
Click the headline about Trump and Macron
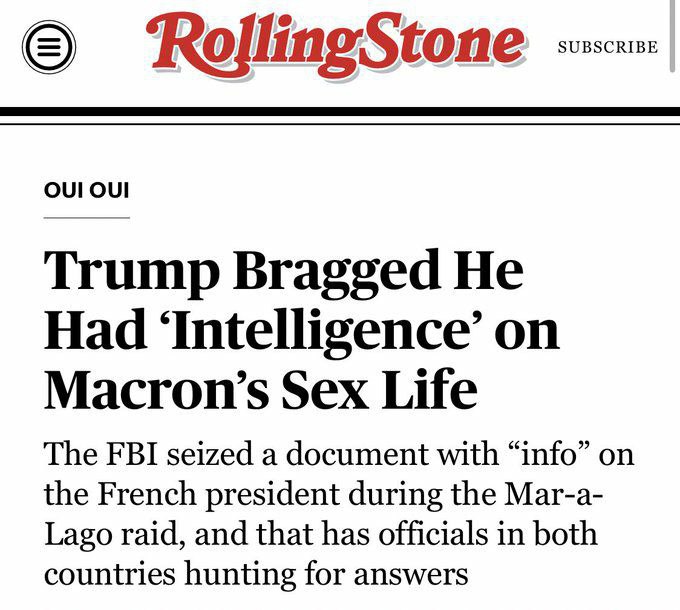tap(300, 330)
